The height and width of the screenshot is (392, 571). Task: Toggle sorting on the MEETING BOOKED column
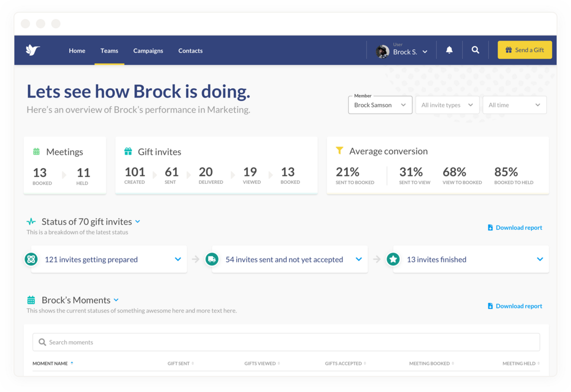(452, 363)
